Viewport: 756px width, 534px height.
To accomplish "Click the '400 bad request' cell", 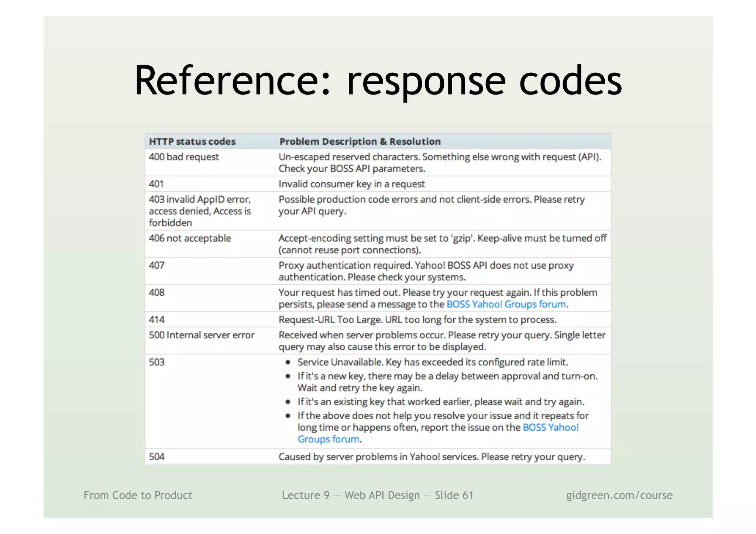I will pyautogui.click(x=184, y=157).
